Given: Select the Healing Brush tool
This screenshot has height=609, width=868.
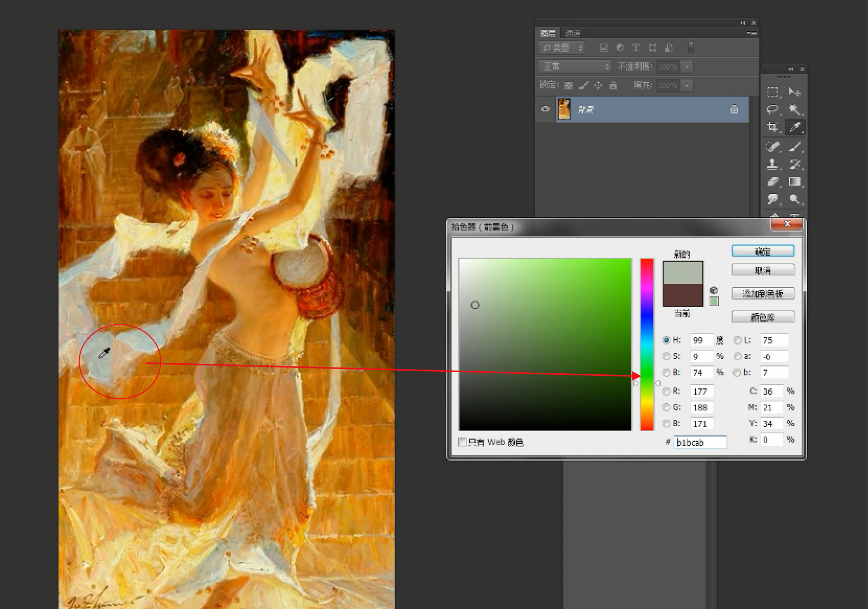Looking at the screenshot, I should (772, 147).
